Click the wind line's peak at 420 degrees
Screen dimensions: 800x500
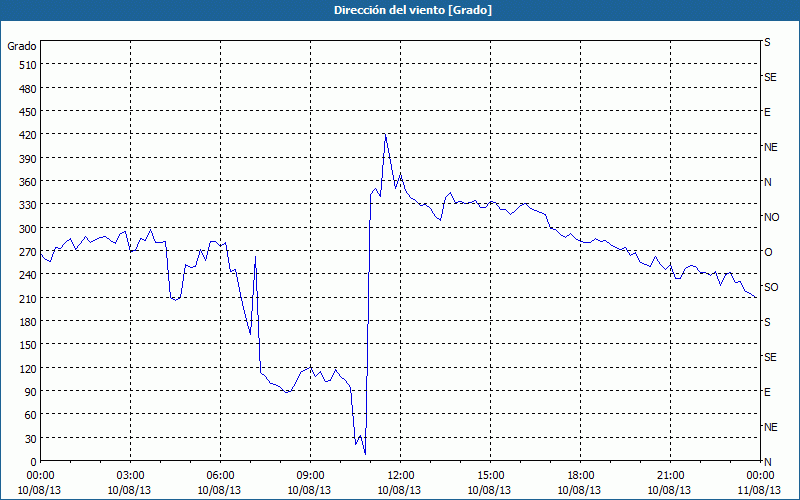tap(385, 134)
